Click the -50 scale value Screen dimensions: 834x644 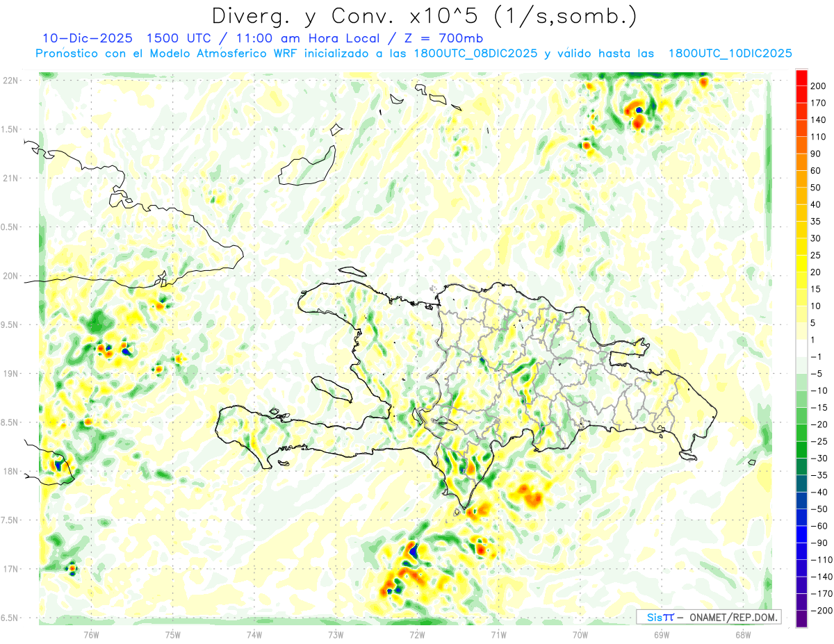[819, 509]
